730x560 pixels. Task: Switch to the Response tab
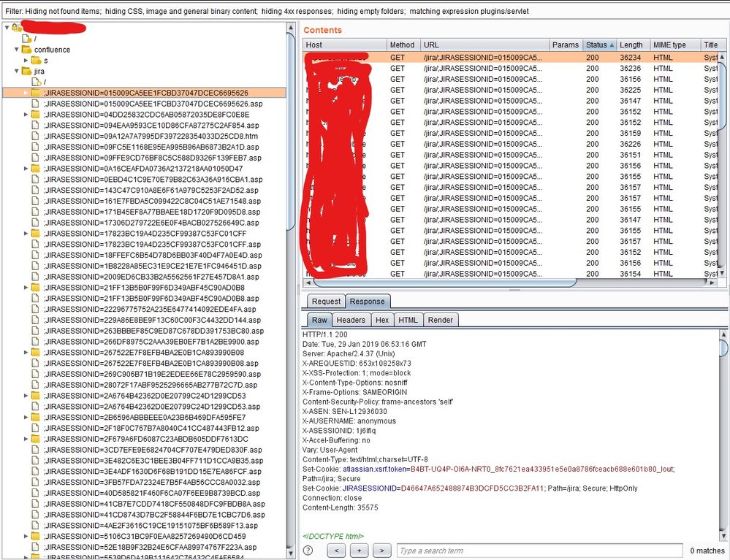click(x=368, y=301)
